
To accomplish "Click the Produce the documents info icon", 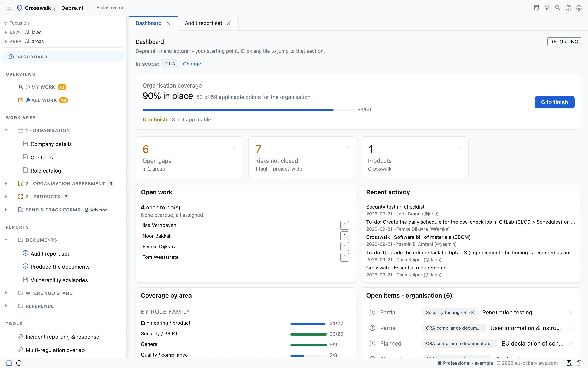I will click(x=26, y=266).
